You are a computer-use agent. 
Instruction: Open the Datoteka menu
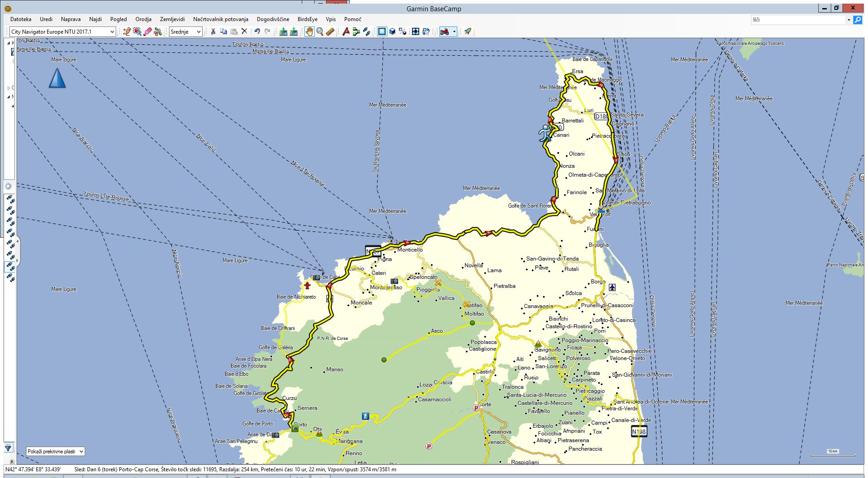pyautogui.click(x=21, y=19)
